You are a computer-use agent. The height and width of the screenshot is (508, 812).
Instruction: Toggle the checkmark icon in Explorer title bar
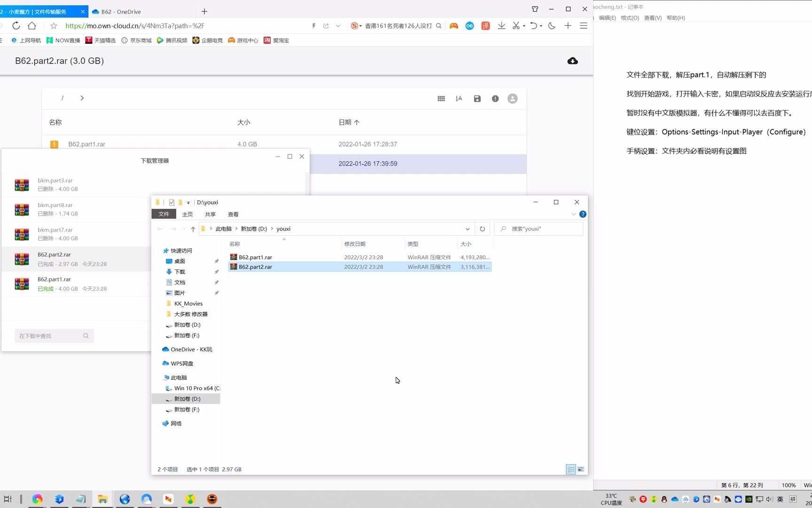(x=172, y=202)
